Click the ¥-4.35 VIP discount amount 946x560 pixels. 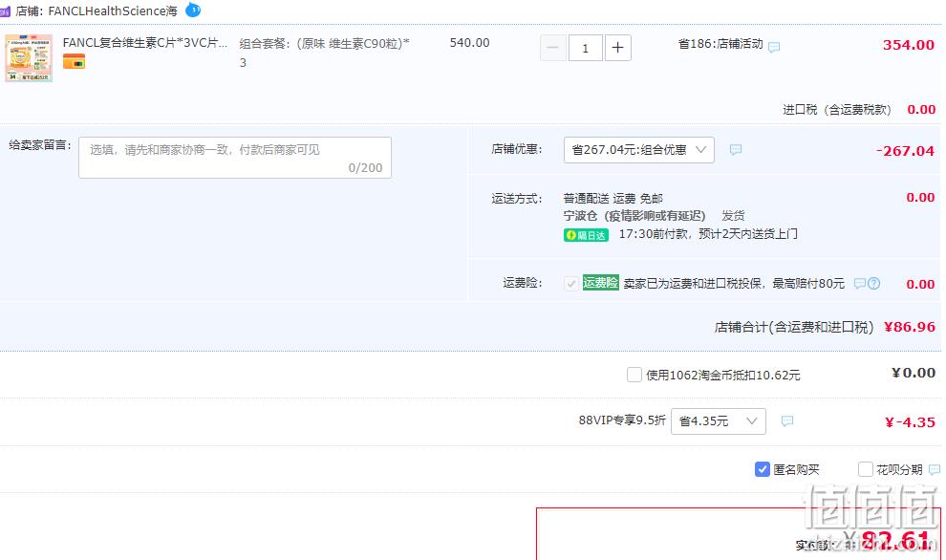pos(910,421)
